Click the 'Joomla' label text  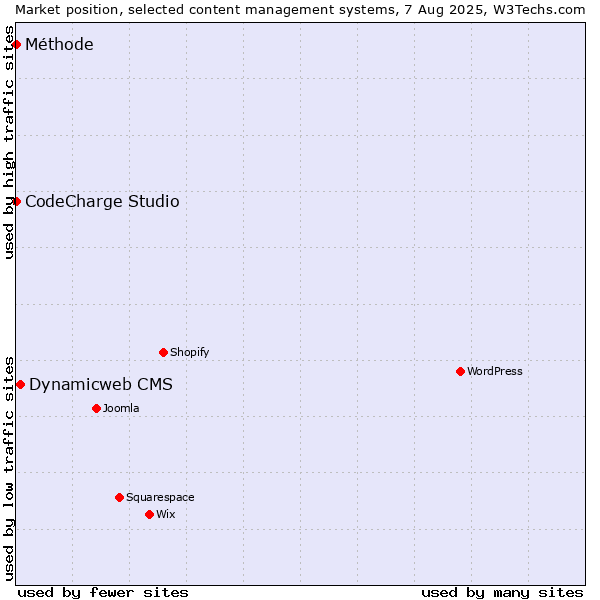pos(121,408)
